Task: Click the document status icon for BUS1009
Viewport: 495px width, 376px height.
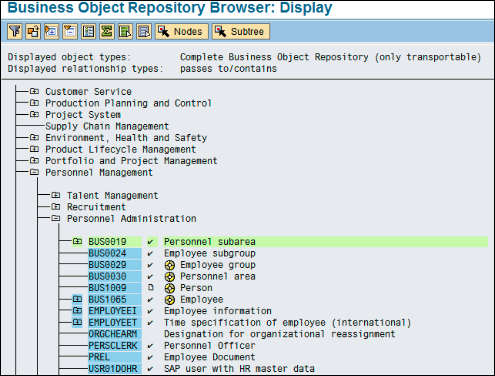Action: click(x=150, y=287)
